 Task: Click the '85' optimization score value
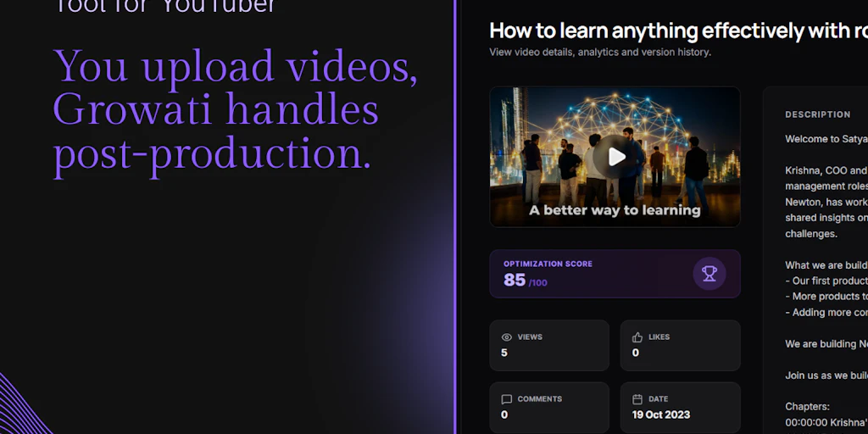(x=515, y=280)
